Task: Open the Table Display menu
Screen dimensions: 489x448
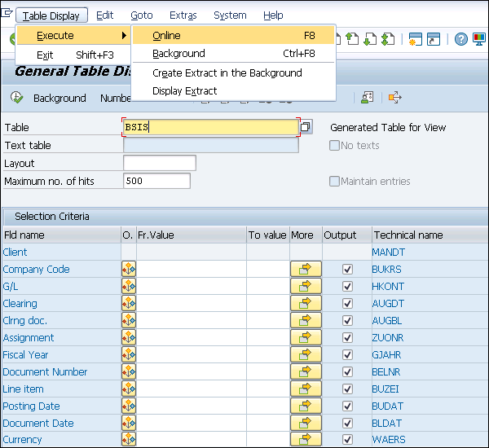Action: [51, 15]
